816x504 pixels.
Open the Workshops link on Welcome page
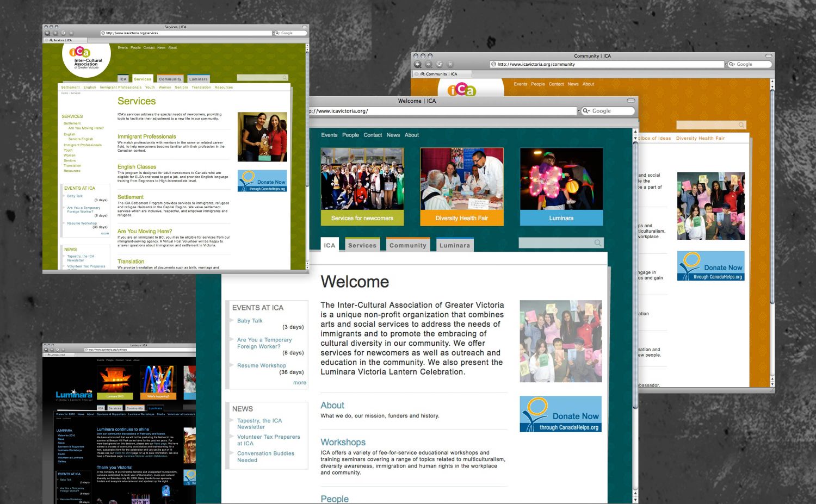pos(343,442)
